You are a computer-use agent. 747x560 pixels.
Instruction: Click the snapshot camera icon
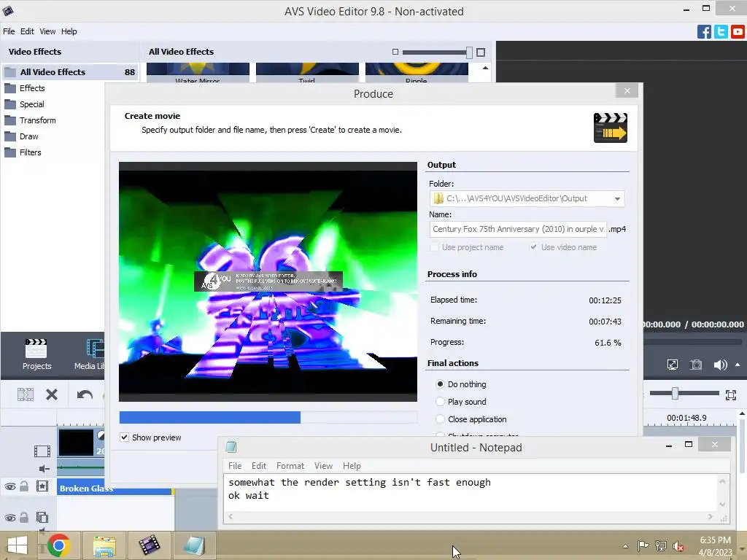[x=696, y=365]
